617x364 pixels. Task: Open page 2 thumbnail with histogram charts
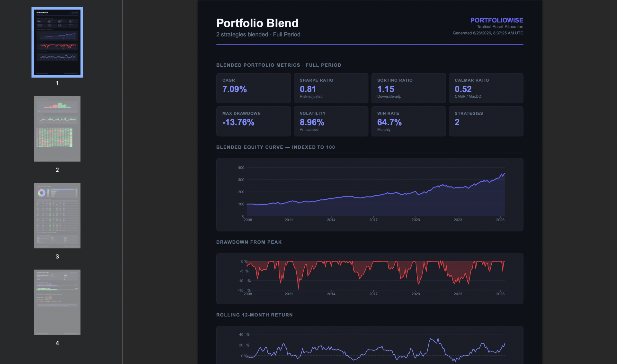57,129
